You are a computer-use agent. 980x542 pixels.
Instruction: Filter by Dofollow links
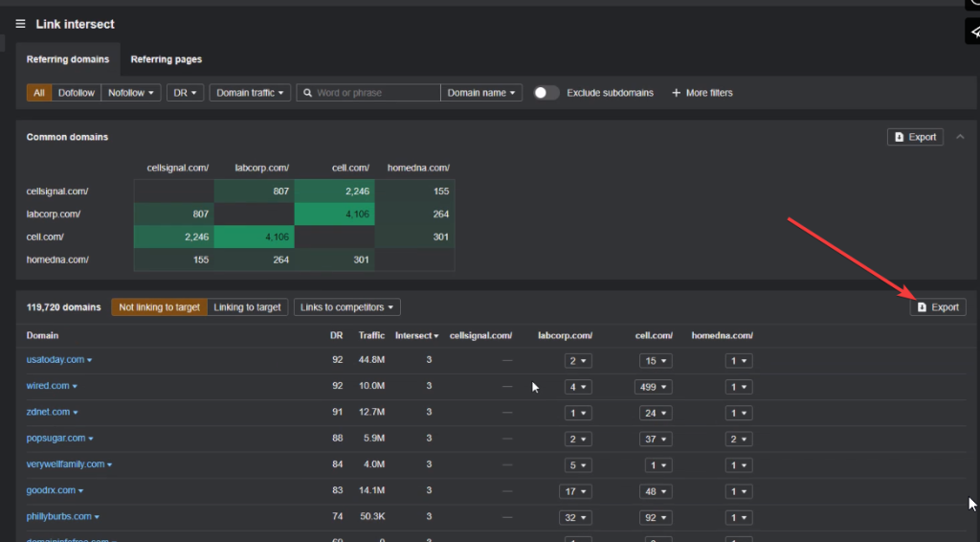pyautogui.click(x=77, y=93)
